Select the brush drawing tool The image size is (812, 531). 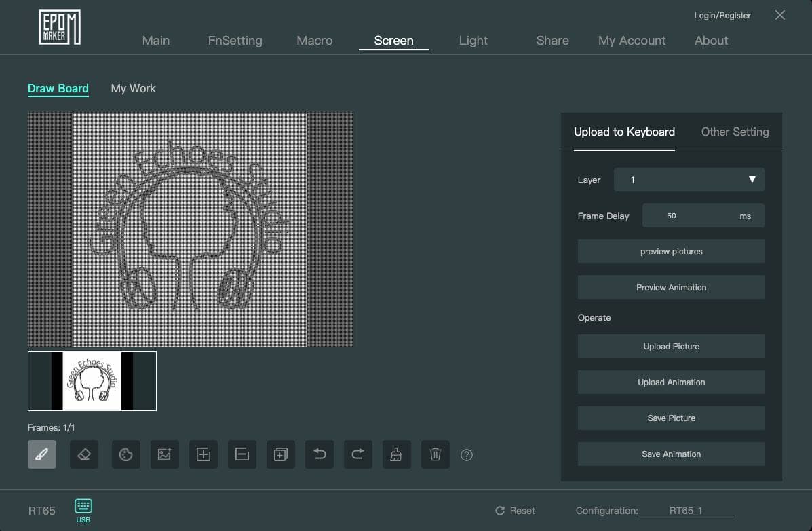coord(42,454)
